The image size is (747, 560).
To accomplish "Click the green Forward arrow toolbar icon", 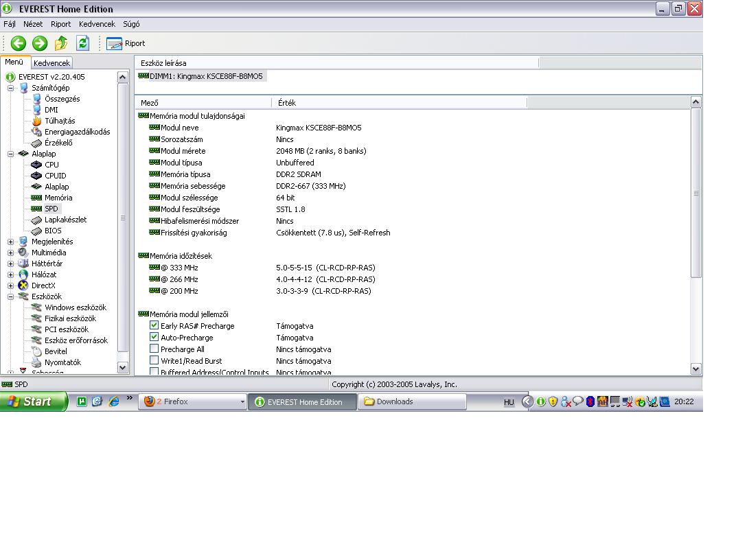I will tap(40, 43).
